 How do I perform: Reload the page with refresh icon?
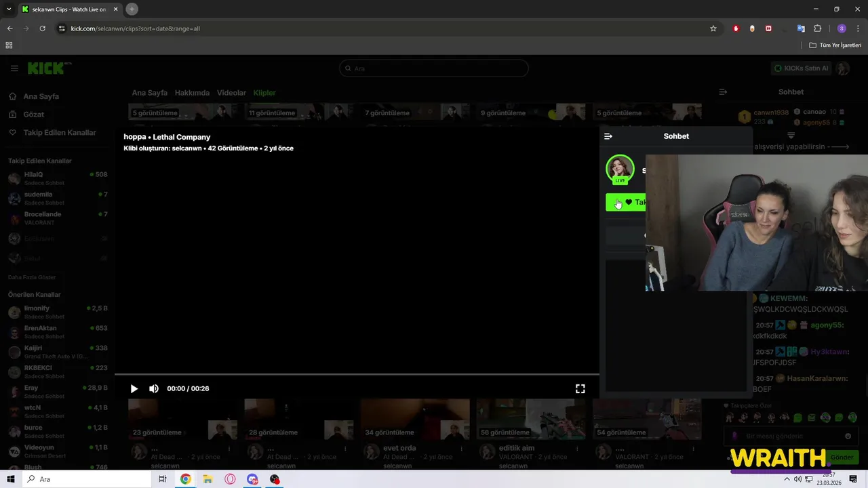[x=42, y=28]
